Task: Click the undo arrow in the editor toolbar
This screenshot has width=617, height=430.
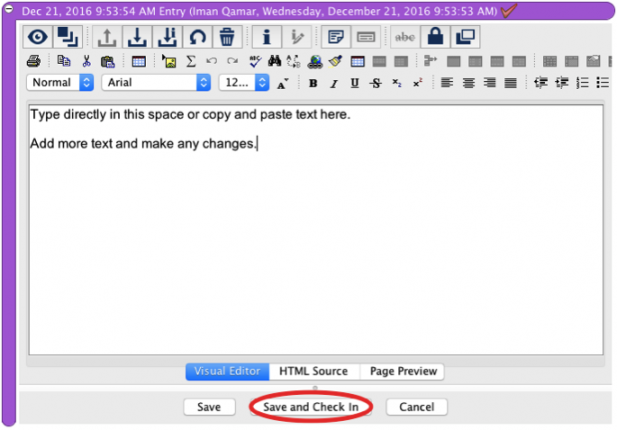Action: point(212,61)
